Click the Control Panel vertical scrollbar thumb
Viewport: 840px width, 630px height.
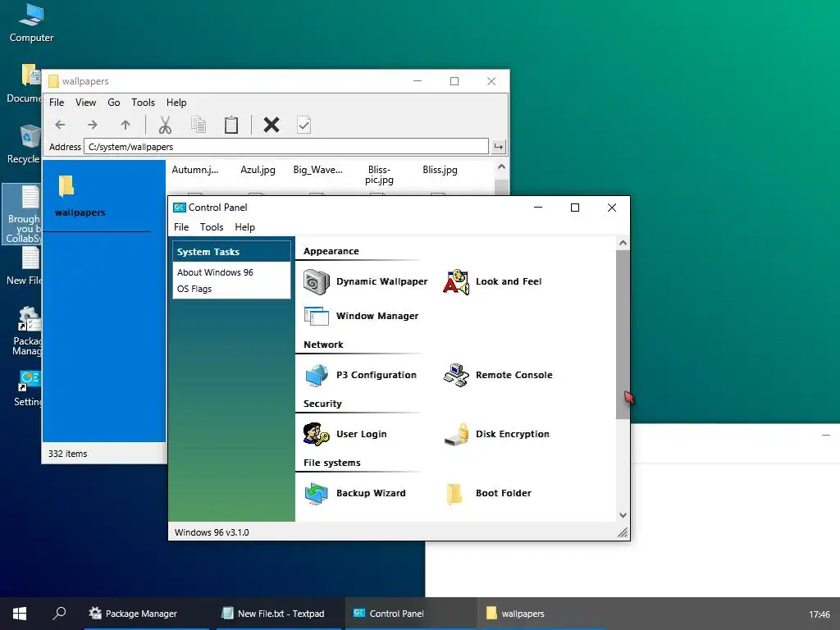[x=623, y=335]
